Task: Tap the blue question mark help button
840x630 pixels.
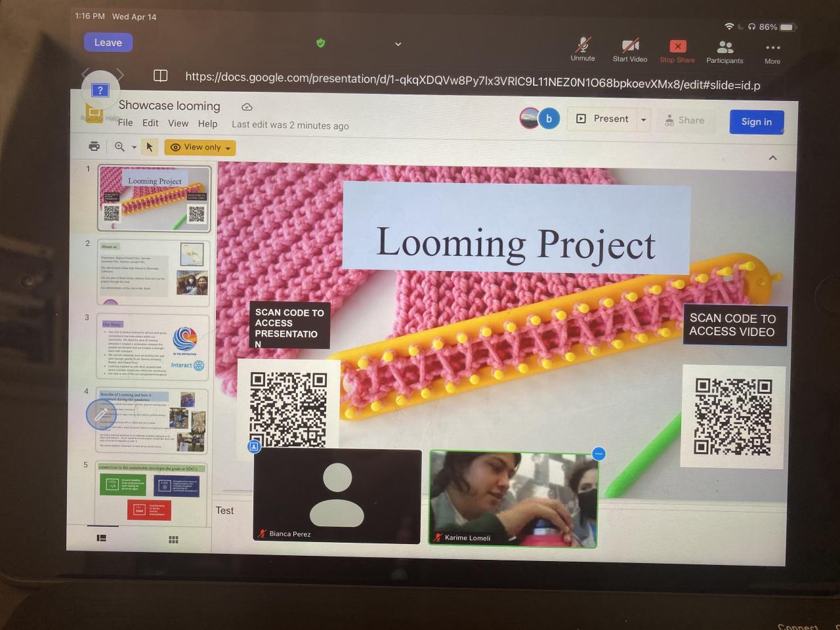Action: click(x=100, y=90)
